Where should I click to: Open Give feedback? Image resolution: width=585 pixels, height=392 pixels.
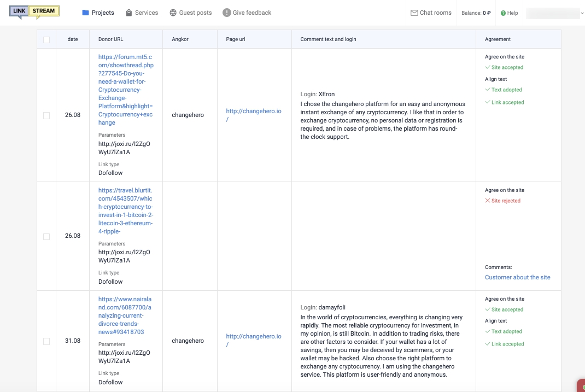tap(247, 13)
